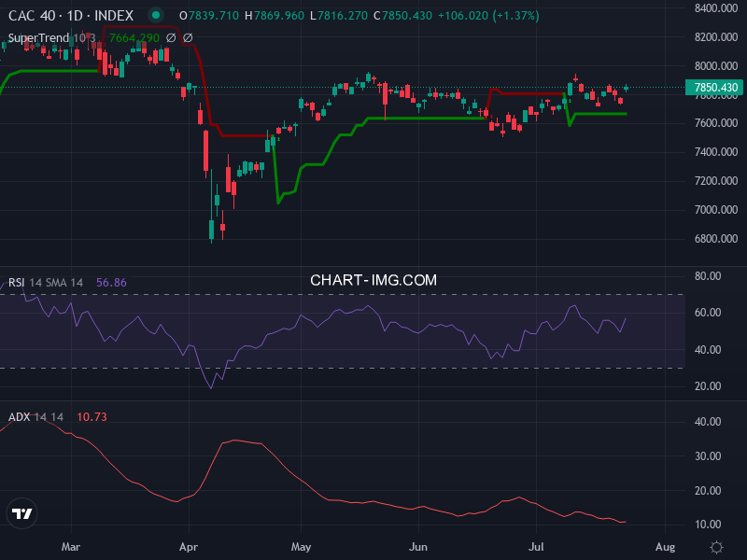Image resolution: width=747 pixels, height=560 pixels.
Task: Click the close price C7850.430
Action: (402, 16)
